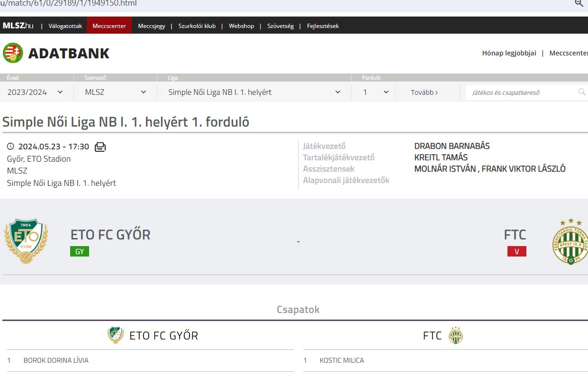Open the Meccscenter link in Adatbank header
Image resolution: width=588 pixels, height=376 pixels.
pyautogui.click(x=569, y=53)
